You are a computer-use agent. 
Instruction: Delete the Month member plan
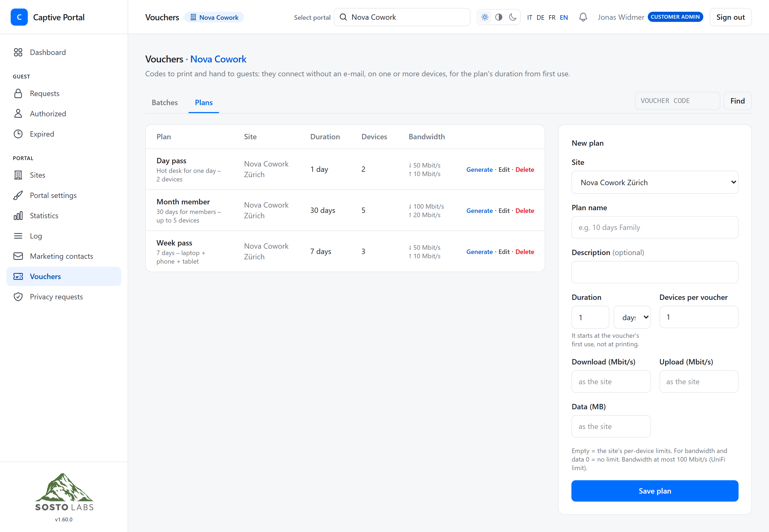[524, 211]
